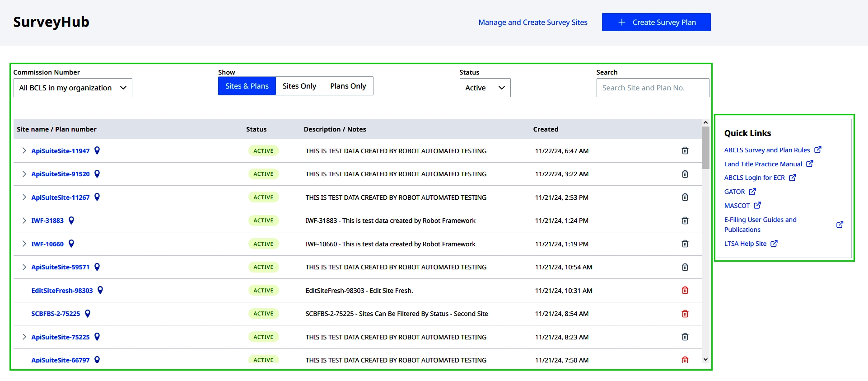Expand the ApiSuiteSite-11267 row
The height and width of the screenshot is (381, 868).
[24, 198]
